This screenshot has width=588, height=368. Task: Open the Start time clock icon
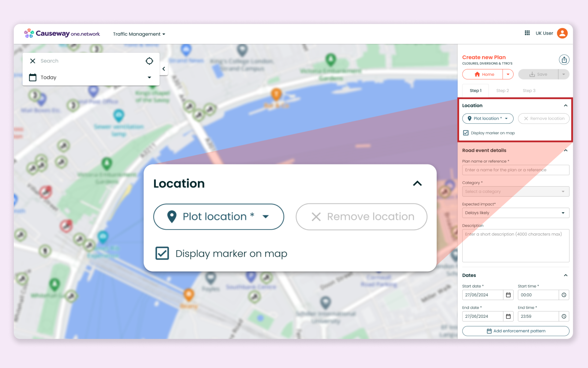tap(564, 295)
